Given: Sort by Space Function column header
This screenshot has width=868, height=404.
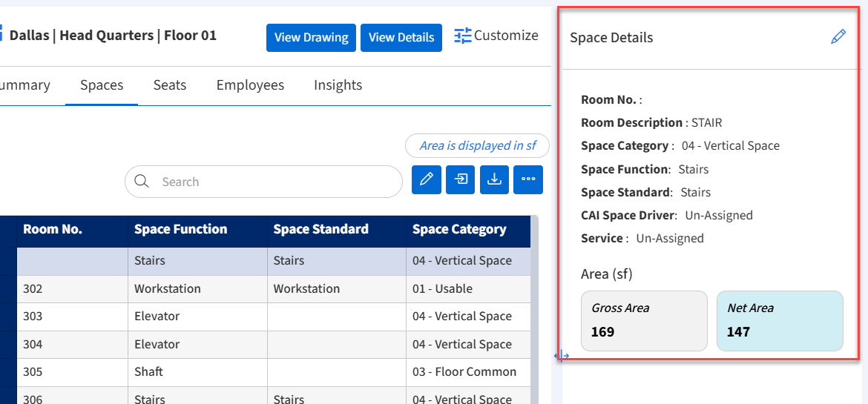Looking at the screenshot, I should [x=180, y=230].
